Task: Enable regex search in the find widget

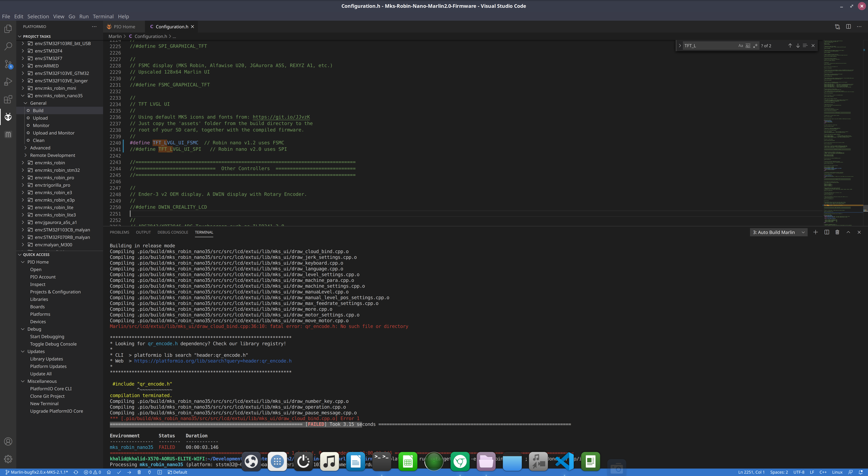Action: [755, 45]
